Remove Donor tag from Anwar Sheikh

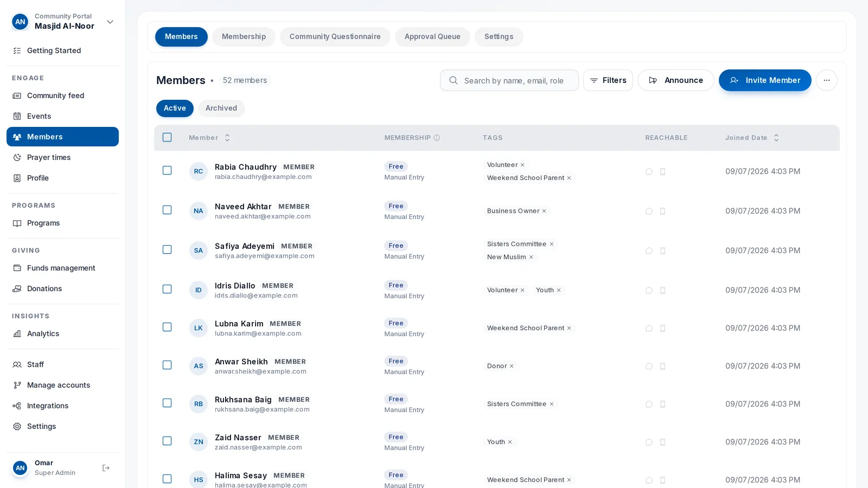[512, 366]
